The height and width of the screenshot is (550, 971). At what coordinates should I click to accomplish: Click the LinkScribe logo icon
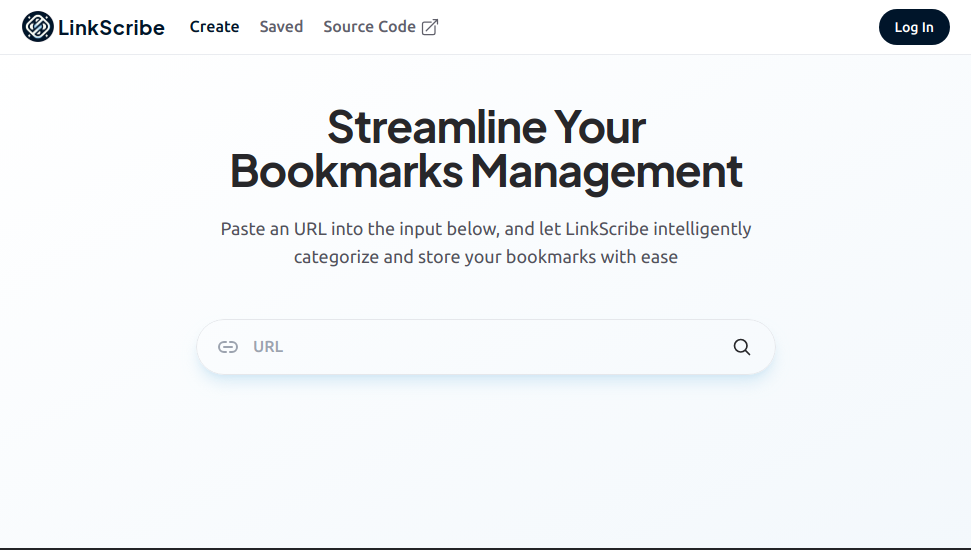[x=38, y=27]
